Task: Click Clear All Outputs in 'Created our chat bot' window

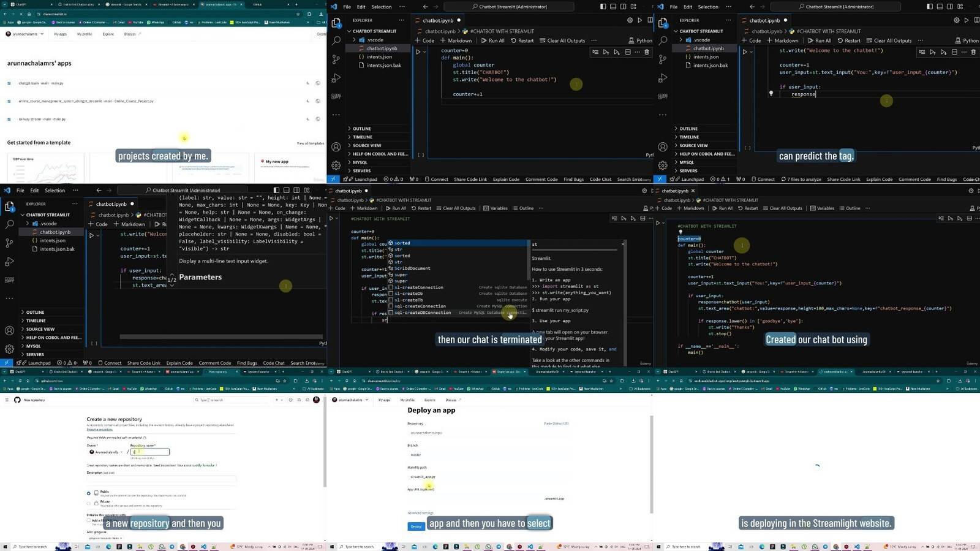Action: 782,208
